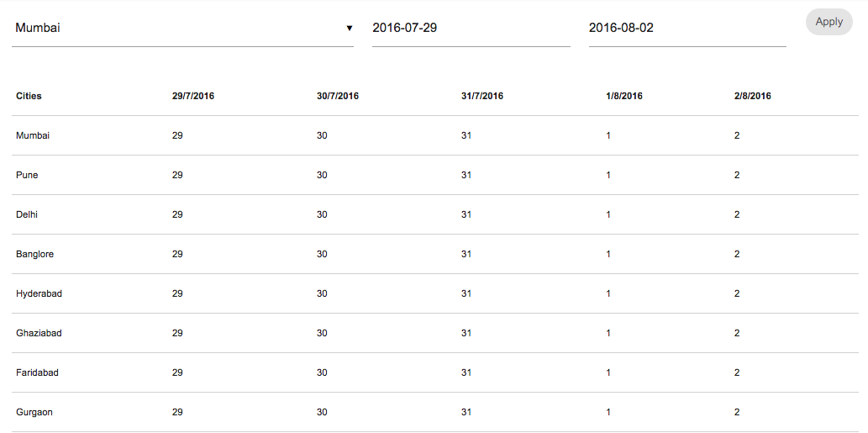Select the Gurgaon row label

[x=34, y=412]
